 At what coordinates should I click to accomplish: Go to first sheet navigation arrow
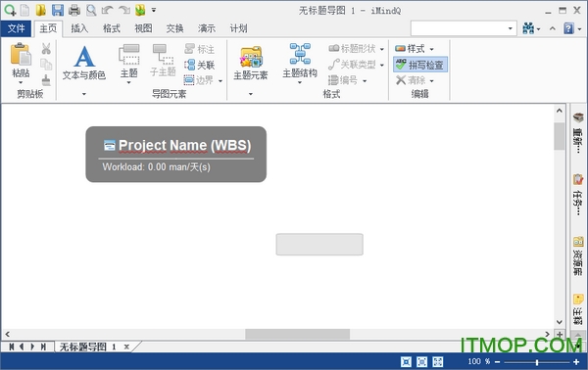coord(12,347)
